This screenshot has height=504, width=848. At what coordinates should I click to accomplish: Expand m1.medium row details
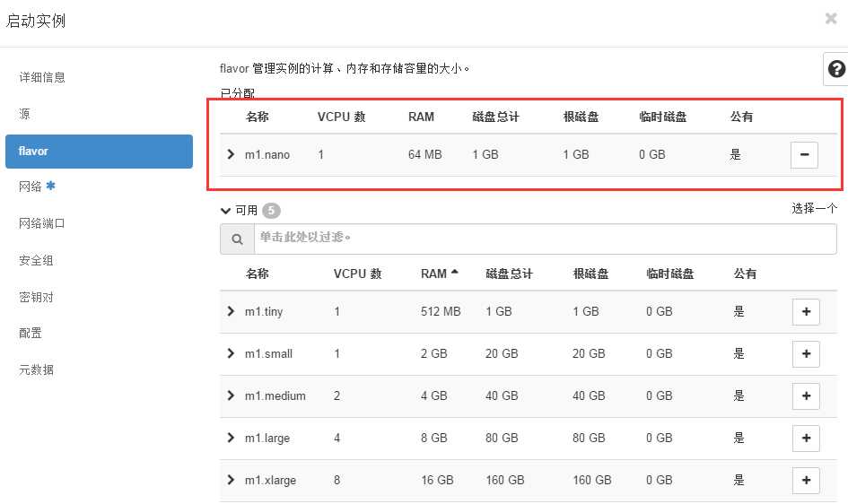pos(231,395)
